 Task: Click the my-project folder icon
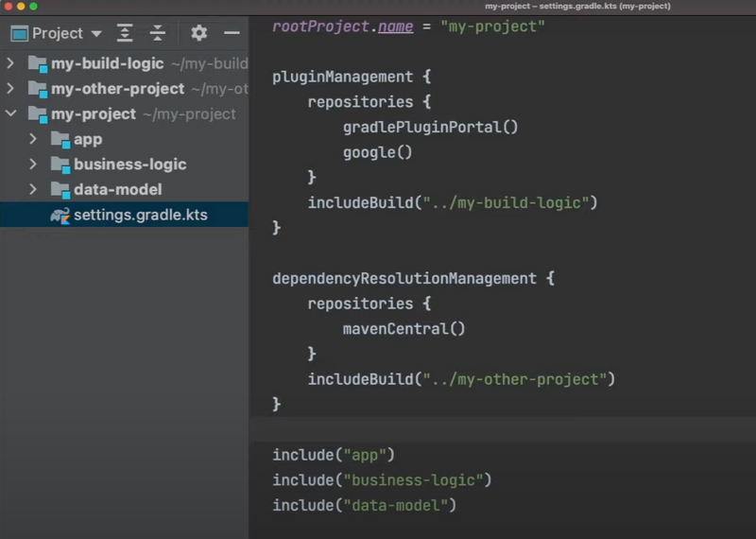(38, 114)
